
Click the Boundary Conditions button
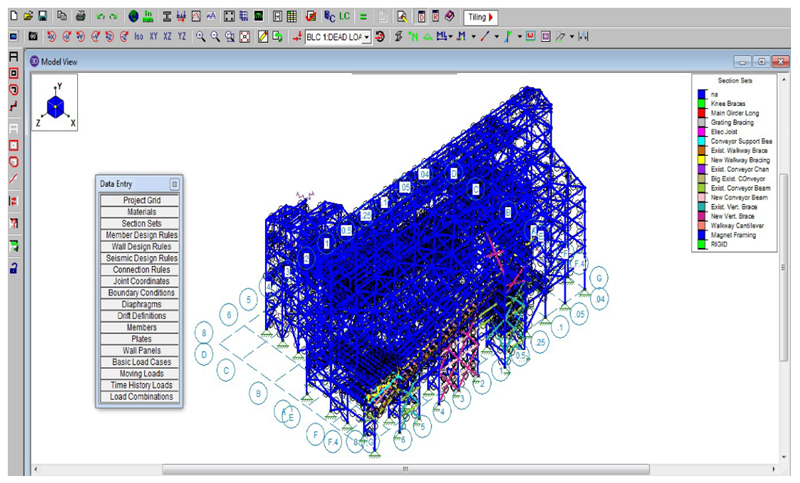click(139, 293)
